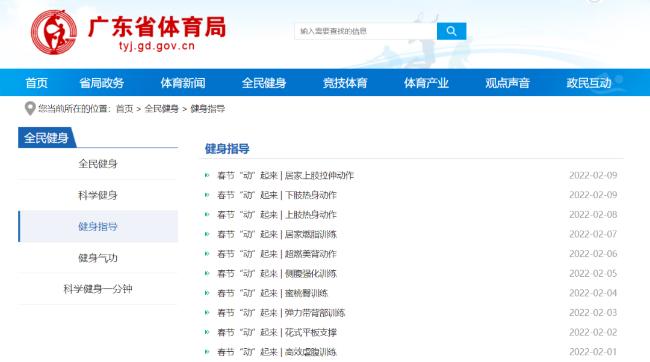This screenshot has height=362, width=650.
Task: Open the 观点声音 navigation menu
Action: (508, 83)
